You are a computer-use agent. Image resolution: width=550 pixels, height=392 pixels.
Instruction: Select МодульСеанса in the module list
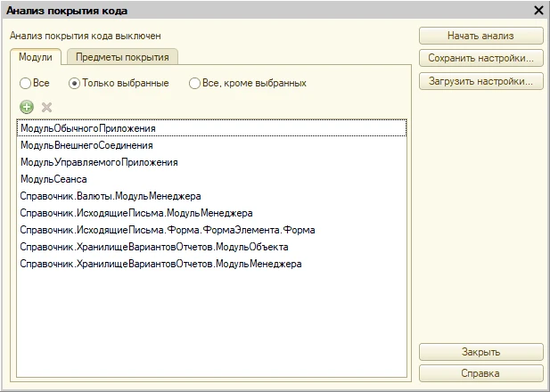[211, 179]
